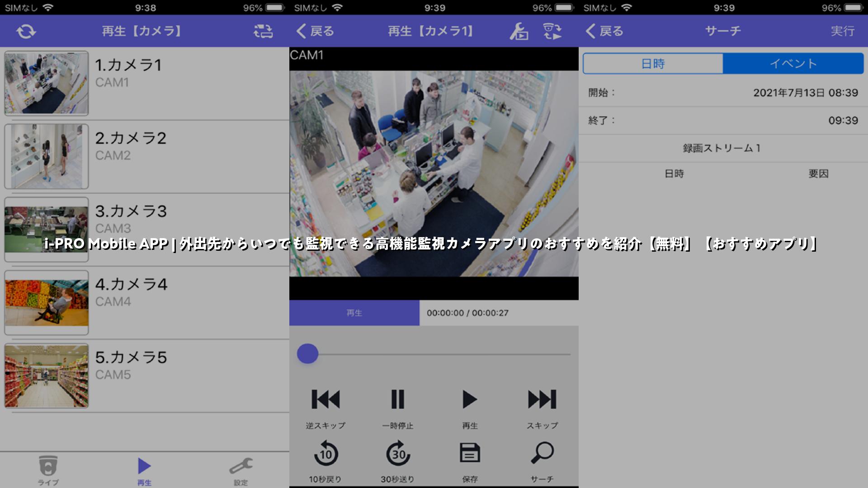Tap the camera switch icon in camera list header
Image resolution: width=868 pixels, height=488 pixels.
[263, 31]
